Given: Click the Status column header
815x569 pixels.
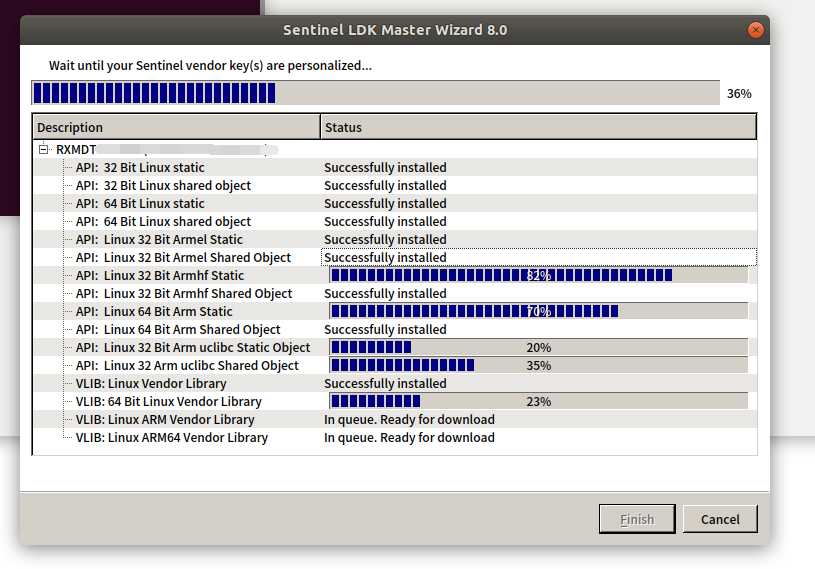Looking at the screenshot, I should (x=538, y=127).
